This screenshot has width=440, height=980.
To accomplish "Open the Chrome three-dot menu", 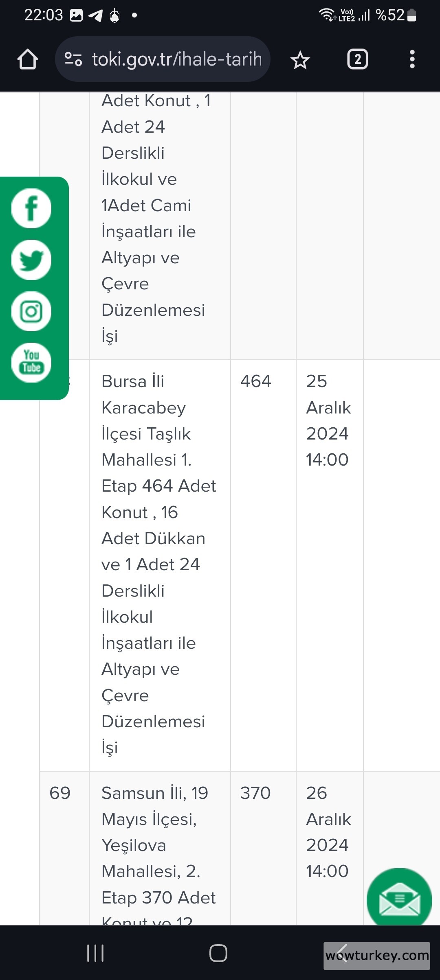I will (412, 59).
